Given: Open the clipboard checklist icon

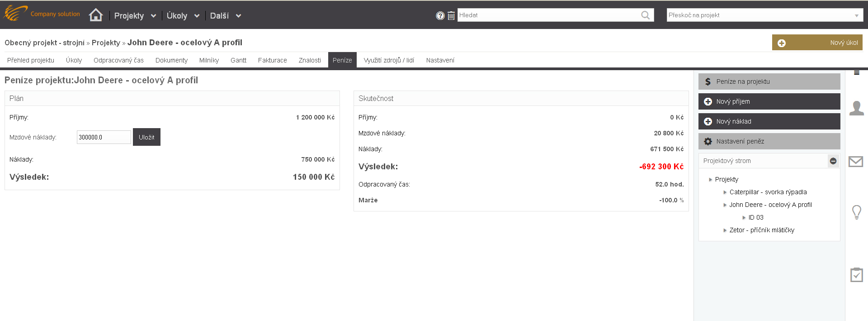Looking at the screenshot, I should click(x=857, y=274).
